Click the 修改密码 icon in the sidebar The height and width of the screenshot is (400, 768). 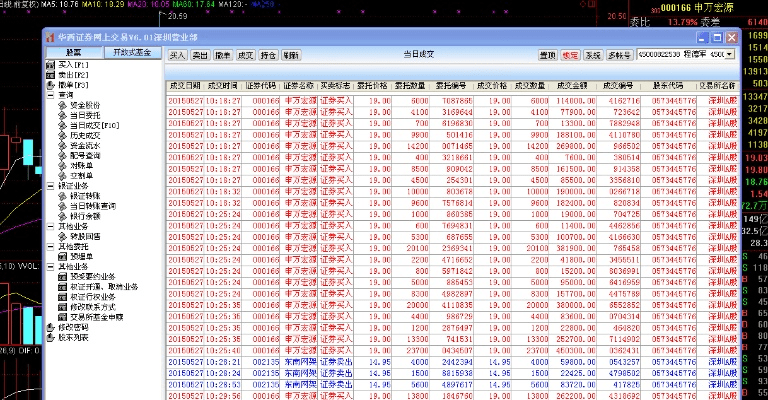(x=50, y=327)
